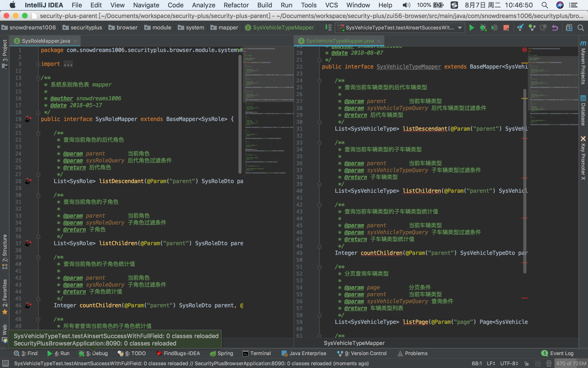Toggle the Key Promoter X panel

(583, 158)
